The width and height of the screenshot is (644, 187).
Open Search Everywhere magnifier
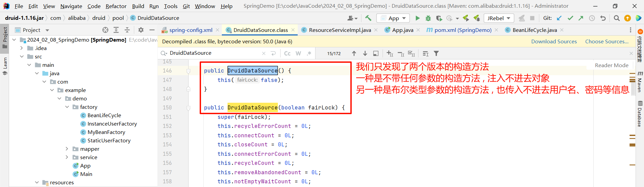(x=616, y=18)
